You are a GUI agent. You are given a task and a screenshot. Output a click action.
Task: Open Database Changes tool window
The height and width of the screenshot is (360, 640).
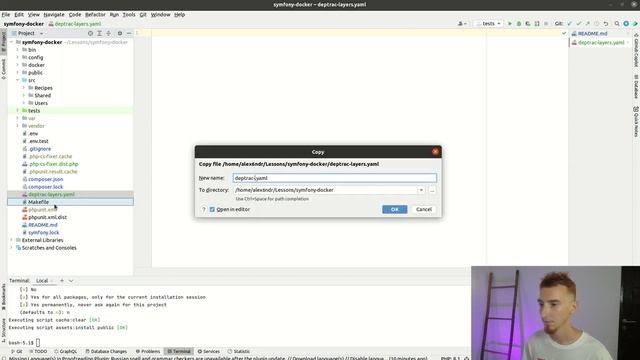pos(106,351)
